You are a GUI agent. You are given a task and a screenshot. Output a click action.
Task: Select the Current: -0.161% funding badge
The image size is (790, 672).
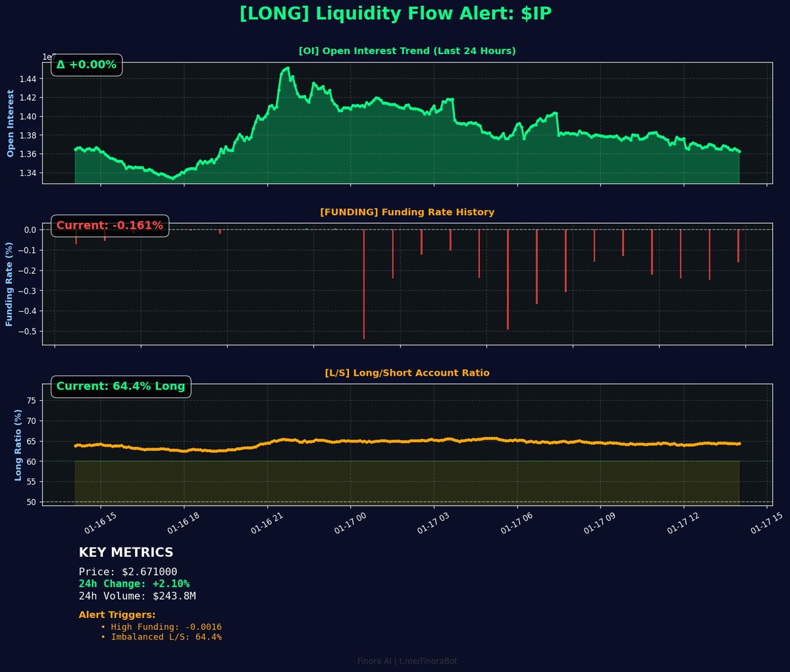click(109, 226)
